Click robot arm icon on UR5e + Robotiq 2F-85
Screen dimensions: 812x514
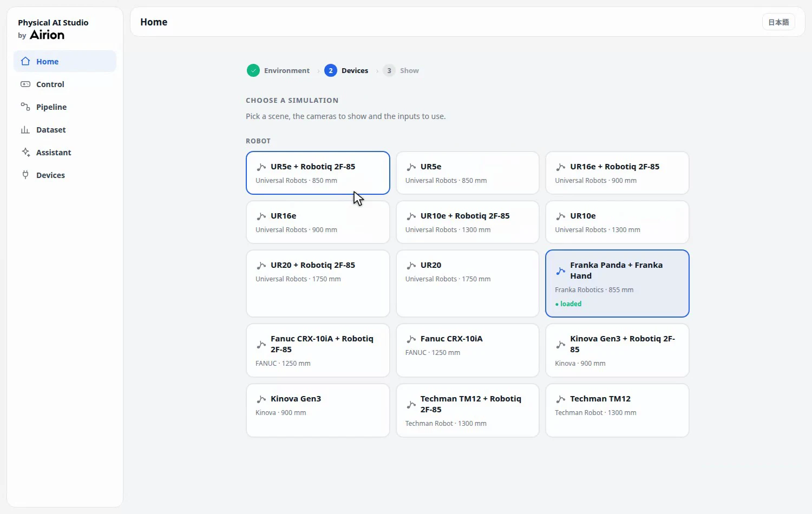[261, 167]
